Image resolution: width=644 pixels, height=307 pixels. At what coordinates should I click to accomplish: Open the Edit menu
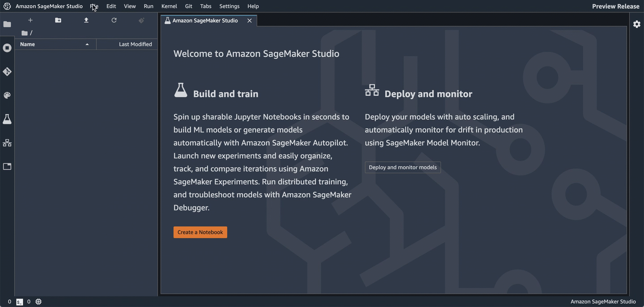pos(111,6)
